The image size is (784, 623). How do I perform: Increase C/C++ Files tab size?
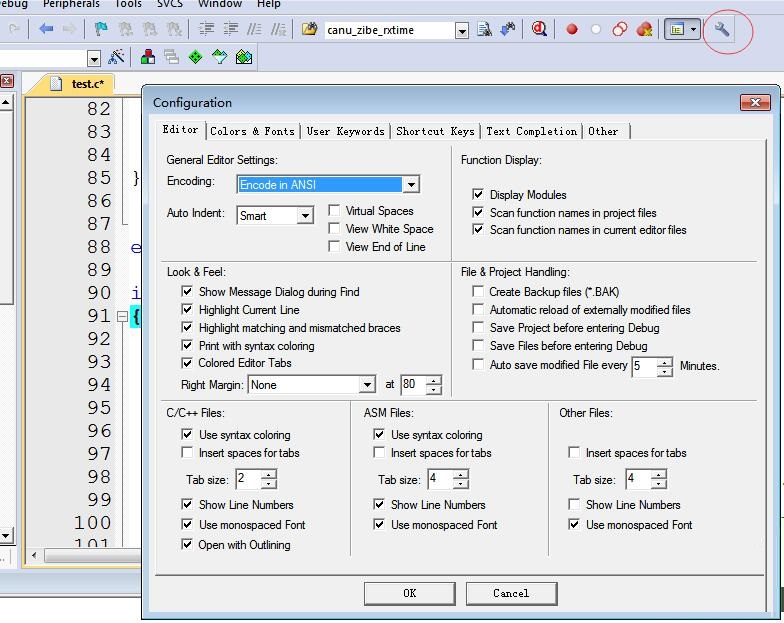click(x=268, y=474)
